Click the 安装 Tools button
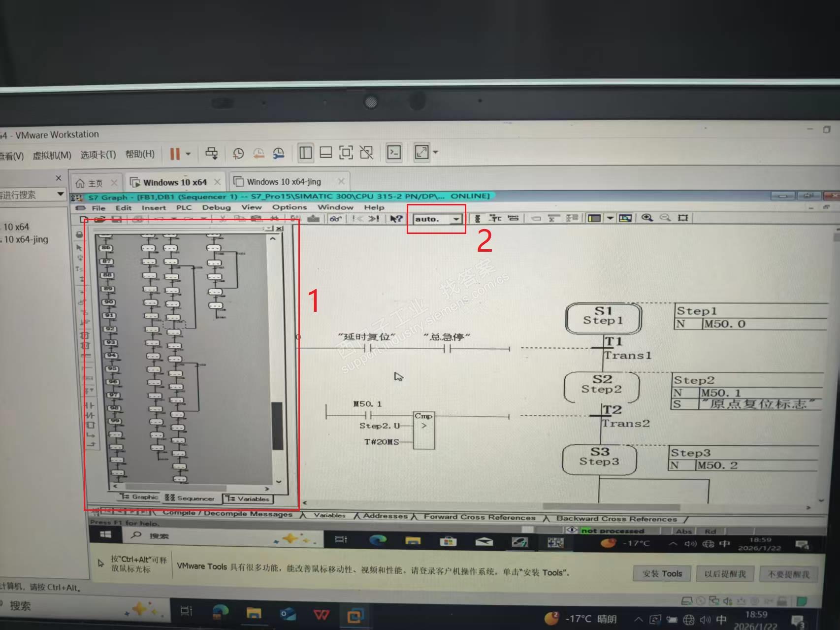 [662, 573]
